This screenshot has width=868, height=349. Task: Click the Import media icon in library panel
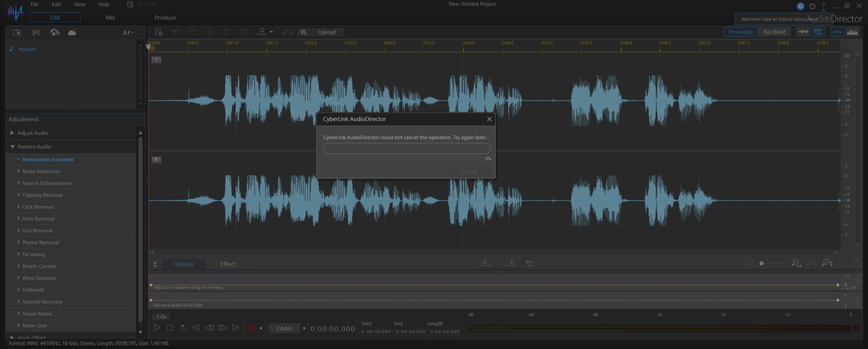[17, 33]
